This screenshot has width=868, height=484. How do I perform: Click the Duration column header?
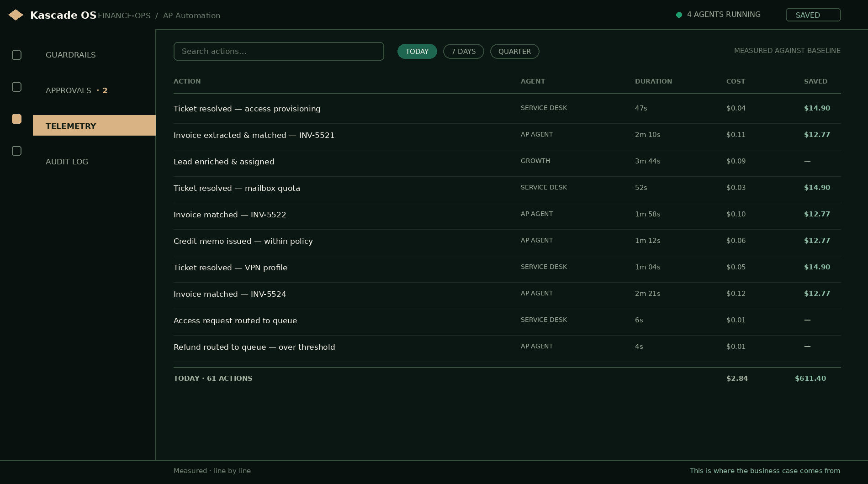point(653,81)
